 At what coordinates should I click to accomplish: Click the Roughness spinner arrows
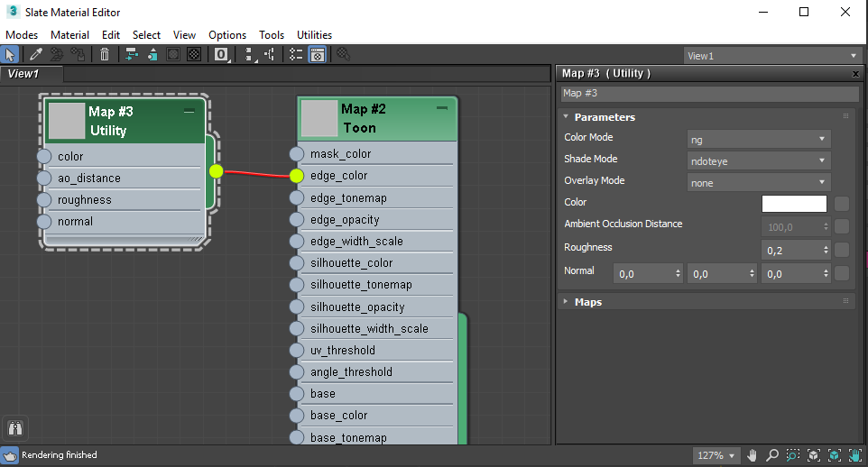click(x=826, y=250)
